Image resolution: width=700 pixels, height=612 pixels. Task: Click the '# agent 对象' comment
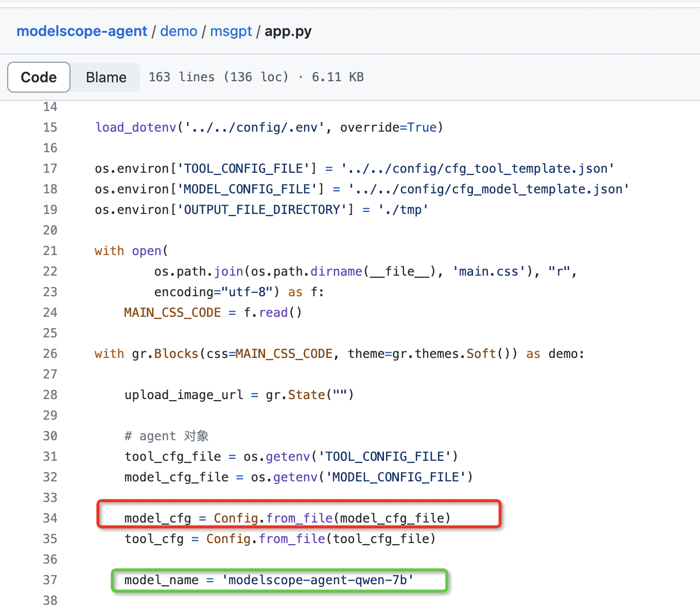point(166,436)
